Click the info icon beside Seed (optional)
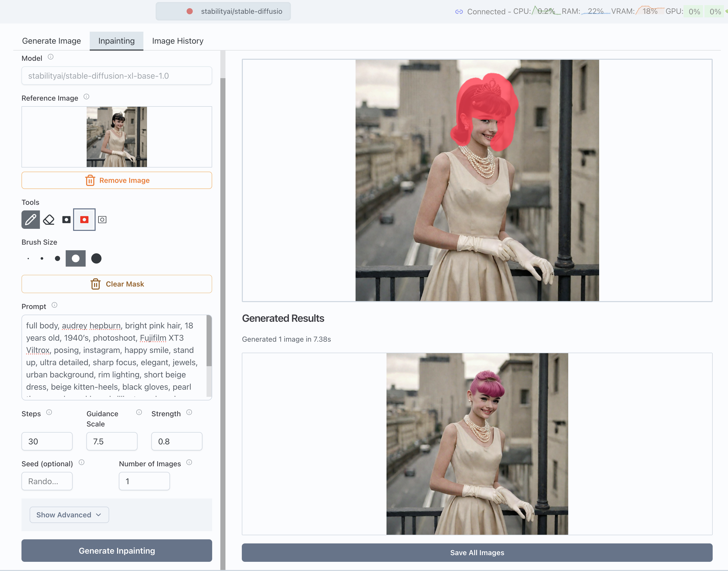Screen dimensions: 728x571 coord(82,463)
